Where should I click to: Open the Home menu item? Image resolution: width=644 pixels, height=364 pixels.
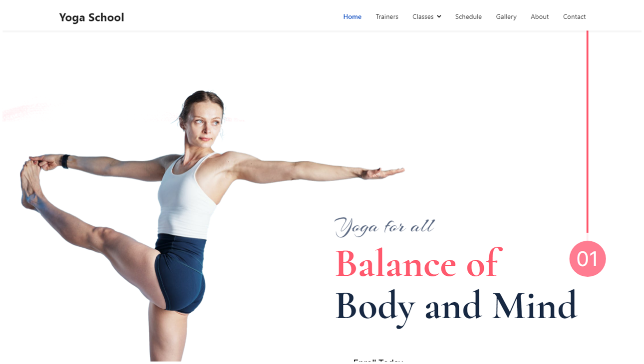(x=352, y=16)
